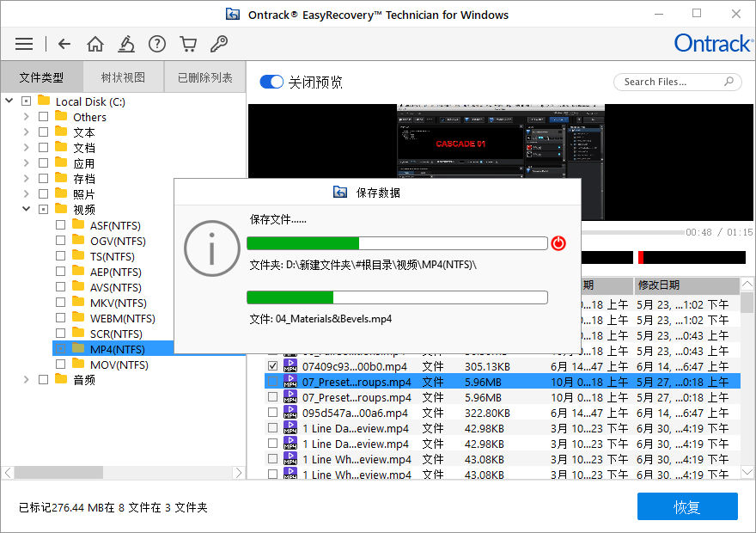The width and height of the screenshot is (756, 533).
Task: Sort by the 修改日期 column header
Action: point(686,285)
